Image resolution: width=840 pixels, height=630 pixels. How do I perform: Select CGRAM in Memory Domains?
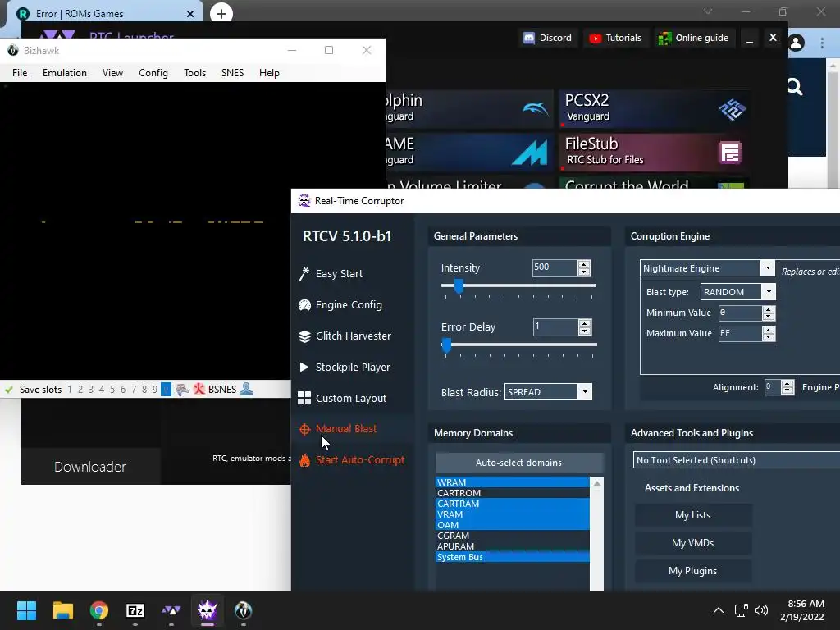click(x=513, y=536)
